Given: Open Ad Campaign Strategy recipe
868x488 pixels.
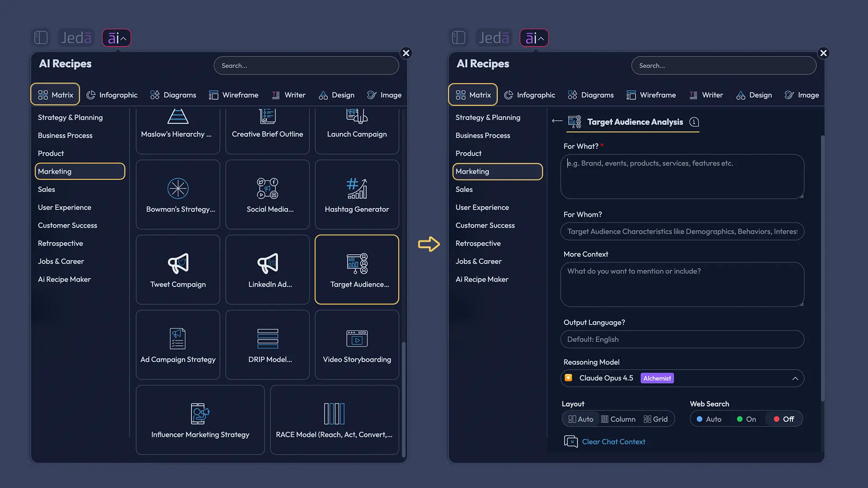Looking at the screenshot, I should [178, 344].
